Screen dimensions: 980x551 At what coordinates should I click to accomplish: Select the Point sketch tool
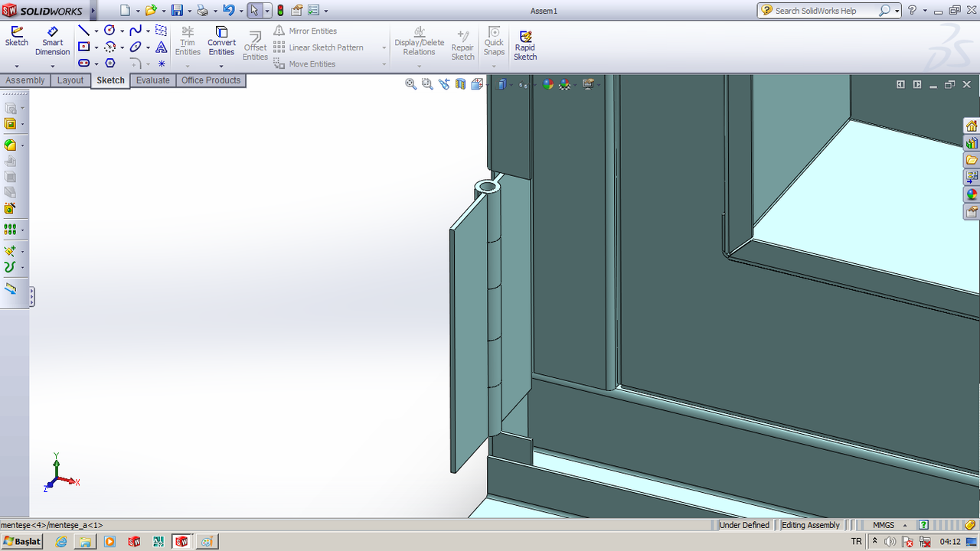pos(161,64)
